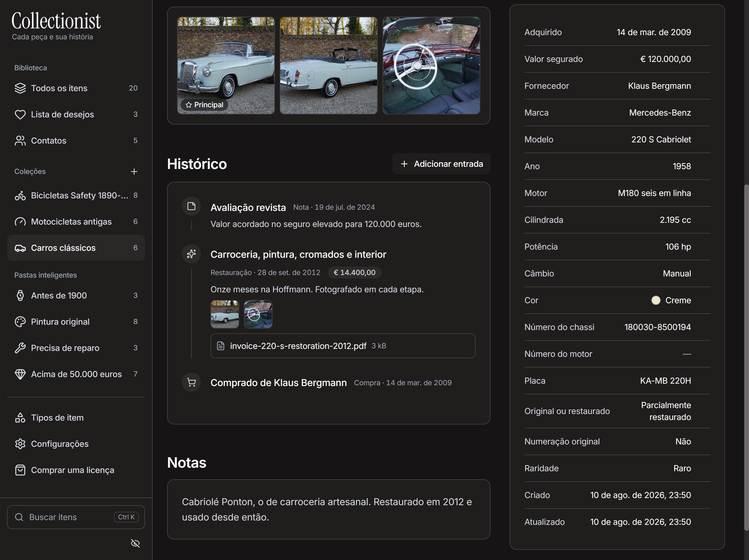749x560 pixels.
Task: Toggle the crossed-eye privacy icon in sidebar
Action: (135, 544)
